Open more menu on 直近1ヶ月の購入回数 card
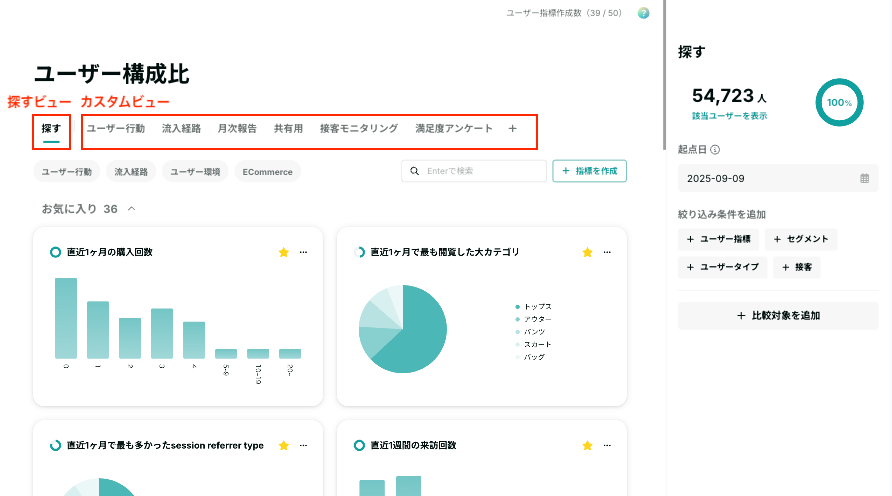This screenshot has width=892, height=496. [303, 252]
